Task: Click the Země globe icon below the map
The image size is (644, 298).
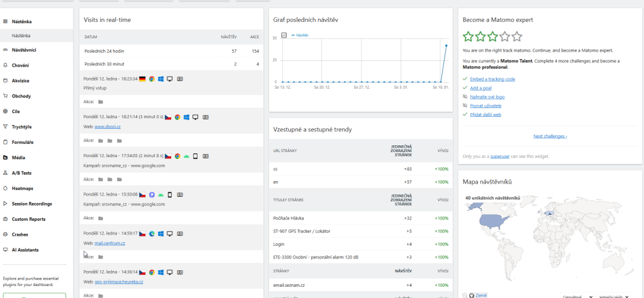Action: coord(472,295)
